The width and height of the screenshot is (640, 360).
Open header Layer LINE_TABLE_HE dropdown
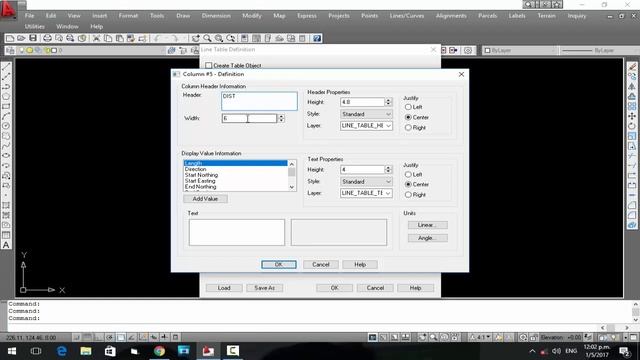click(x=366, y=126)
